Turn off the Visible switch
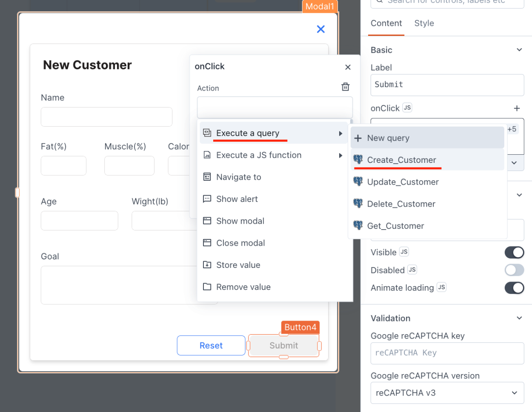The image size is (532, 412). (x=514, y=253)
